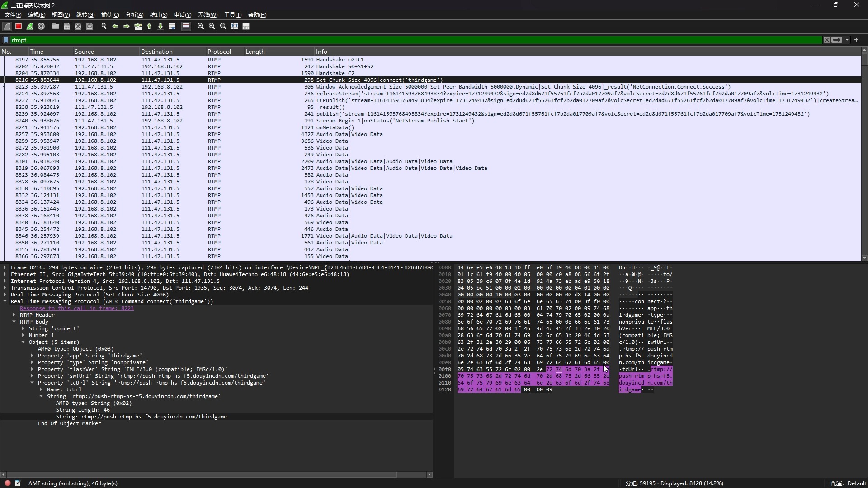Expand Ethernet II details
The width and height of the screenshot is (868, 488).
tap(5, 274)
